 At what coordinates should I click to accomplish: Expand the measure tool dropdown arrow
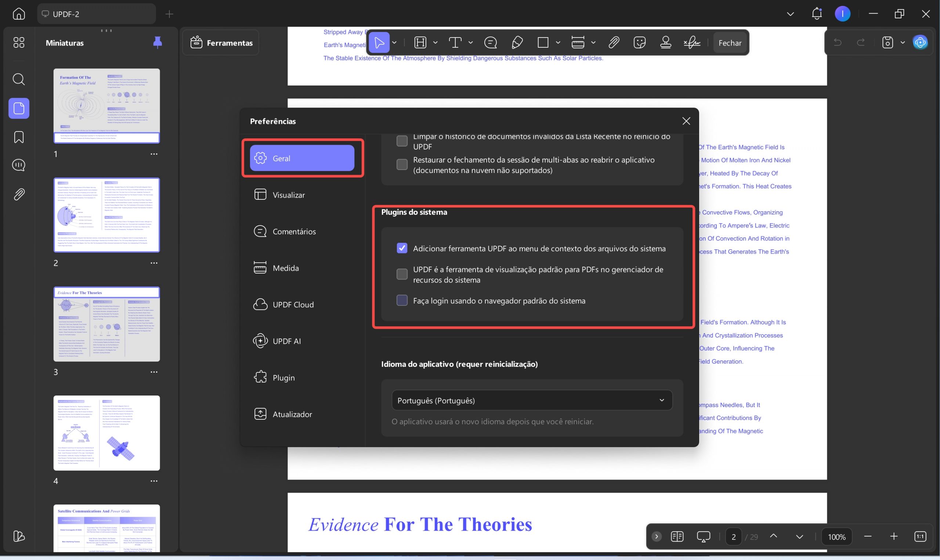click(x=593, y=43)
